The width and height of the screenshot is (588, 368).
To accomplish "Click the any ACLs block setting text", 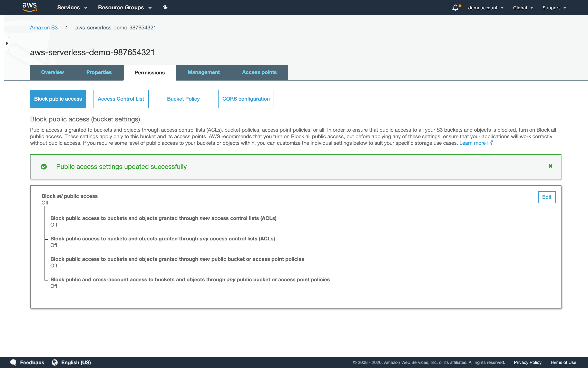I will [163, 239].
